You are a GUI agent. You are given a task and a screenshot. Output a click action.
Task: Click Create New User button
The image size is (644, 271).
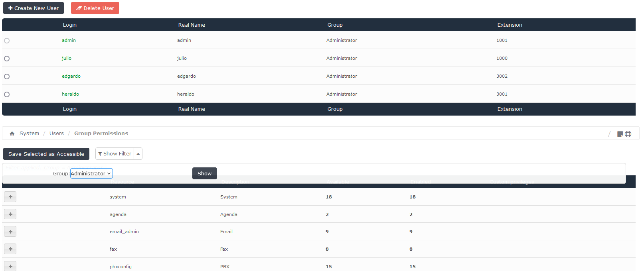[x=34, y=8]
